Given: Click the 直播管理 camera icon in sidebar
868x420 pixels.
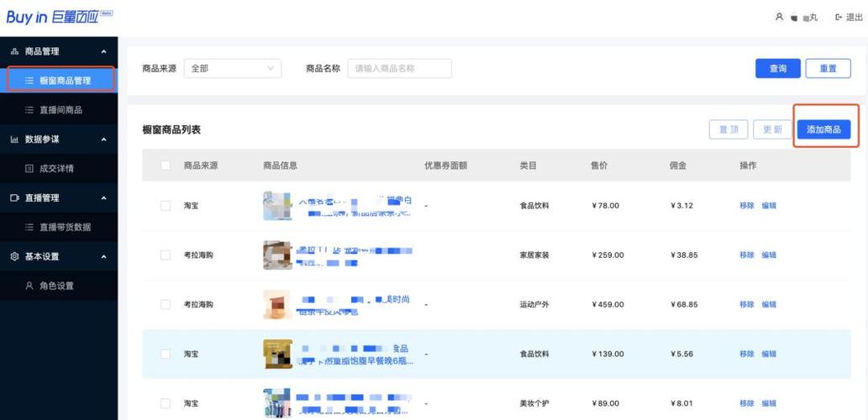Looking at the screenshot, I should pyautogui.click(x=14, y=198).
